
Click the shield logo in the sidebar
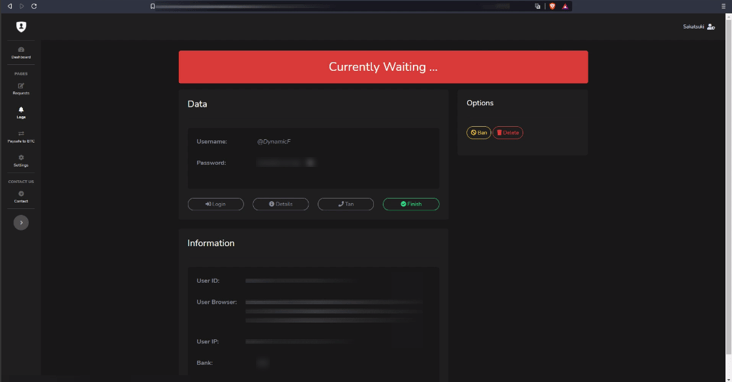(21, 27)
